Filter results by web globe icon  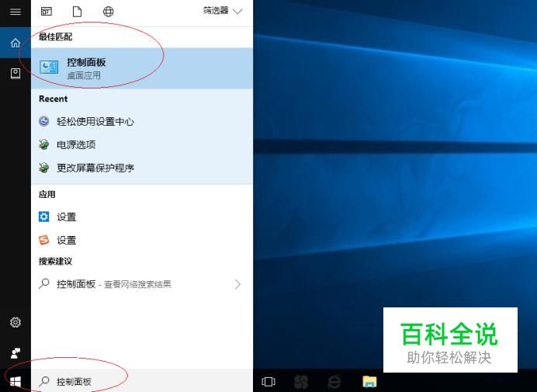pos(108,12)
